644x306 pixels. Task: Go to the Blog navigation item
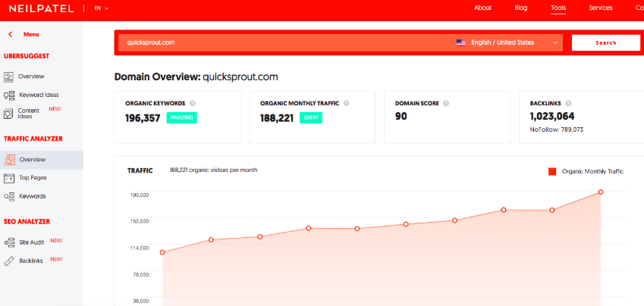coord(520,8)
